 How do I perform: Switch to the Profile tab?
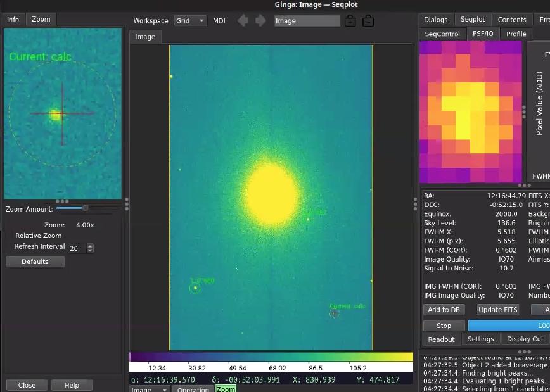[516, 34]
